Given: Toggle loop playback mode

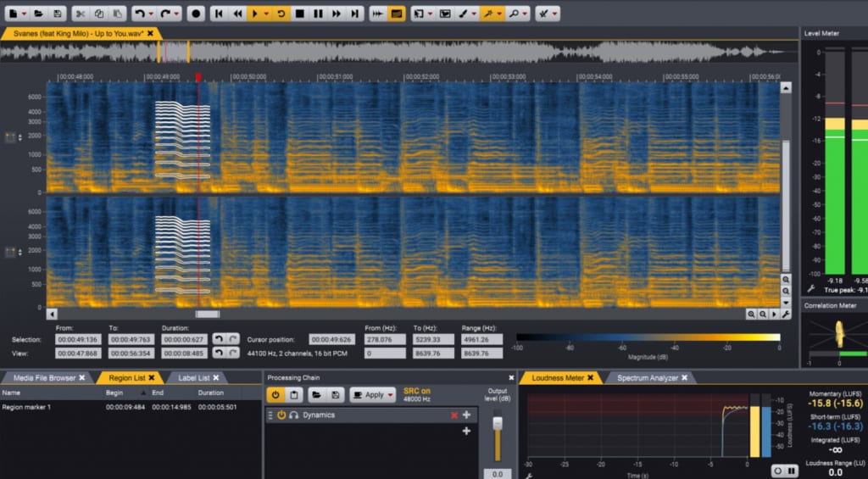Looking at the screenshot, I should [x=281, y=14].
